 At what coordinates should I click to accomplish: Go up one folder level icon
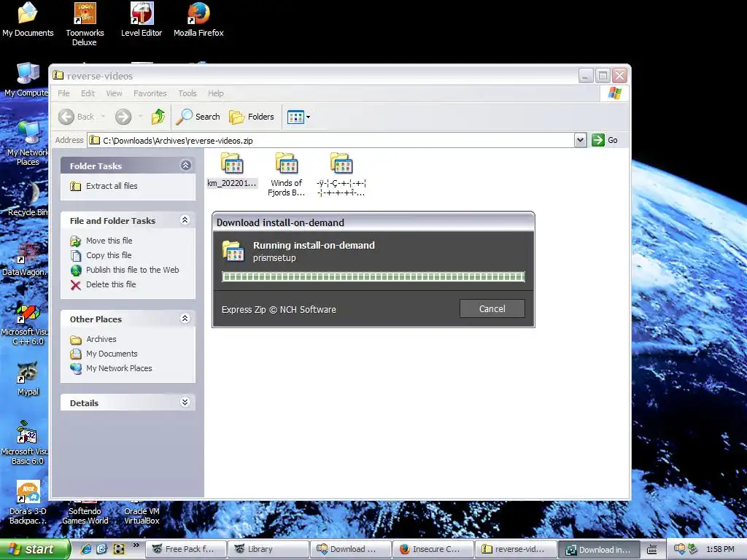click(x=158, y=117)
